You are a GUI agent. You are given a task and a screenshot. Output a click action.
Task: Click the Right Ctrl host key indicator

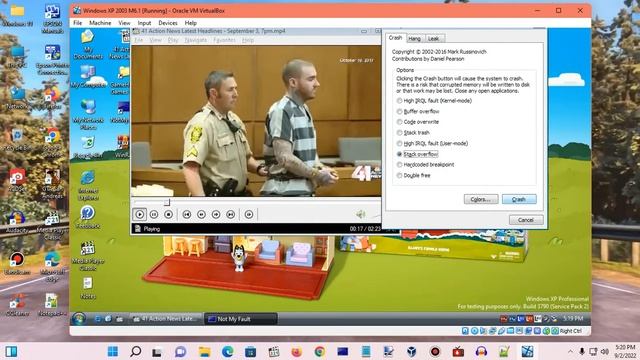coord(571,331)
